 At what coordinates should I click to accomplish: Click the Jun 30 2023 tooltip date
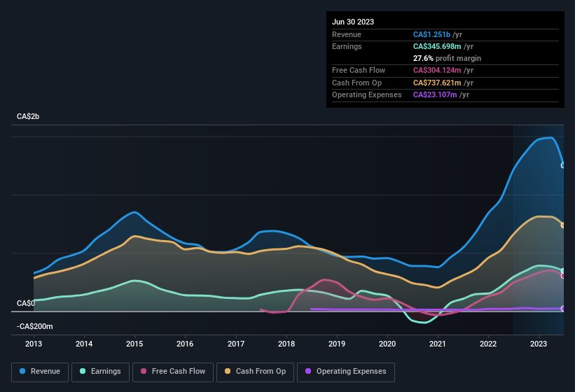pyautogui.click(x=353, y=22)
